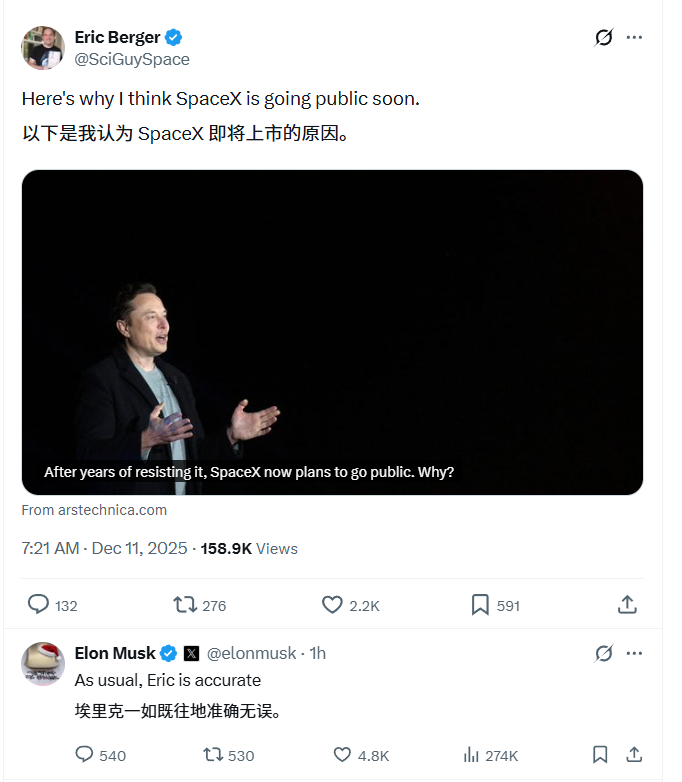Repost Elon Musk's reply
Image resolution: width=682 pixels, height=782 pixels.
tap(213, 755)
